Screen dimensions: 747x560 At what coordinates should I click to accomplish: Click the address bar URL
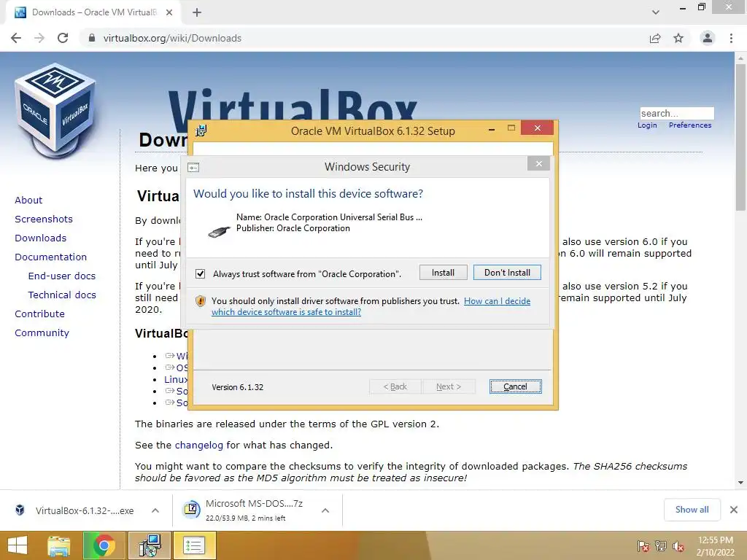coord(172,38)
